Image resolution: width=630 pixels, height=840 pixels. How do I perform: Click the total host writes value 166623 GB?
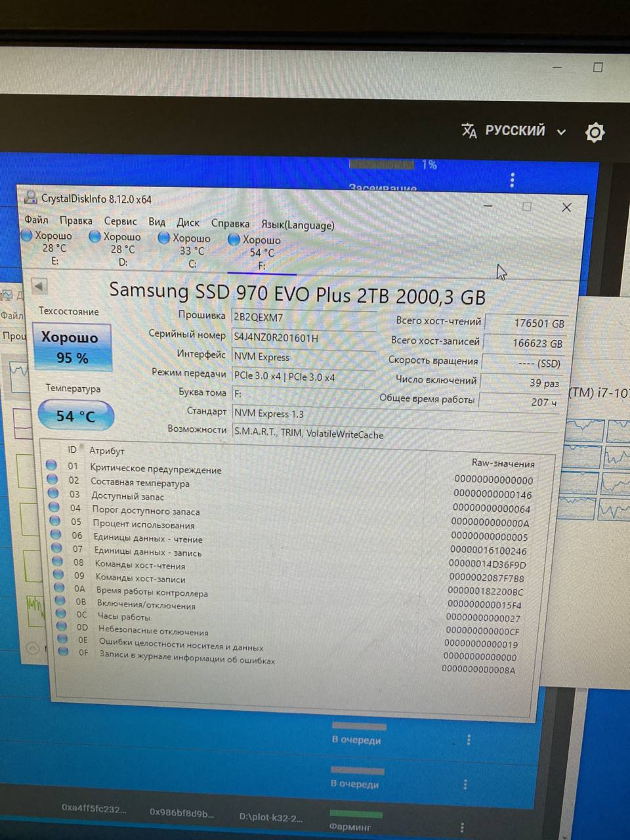524,343
